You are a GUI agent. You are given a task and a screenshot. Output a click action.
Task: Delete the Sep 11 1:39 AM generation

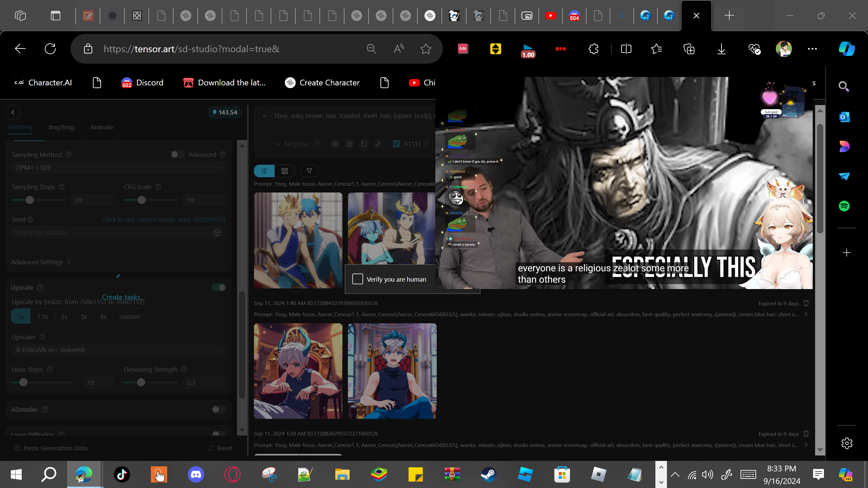point(806,433)
